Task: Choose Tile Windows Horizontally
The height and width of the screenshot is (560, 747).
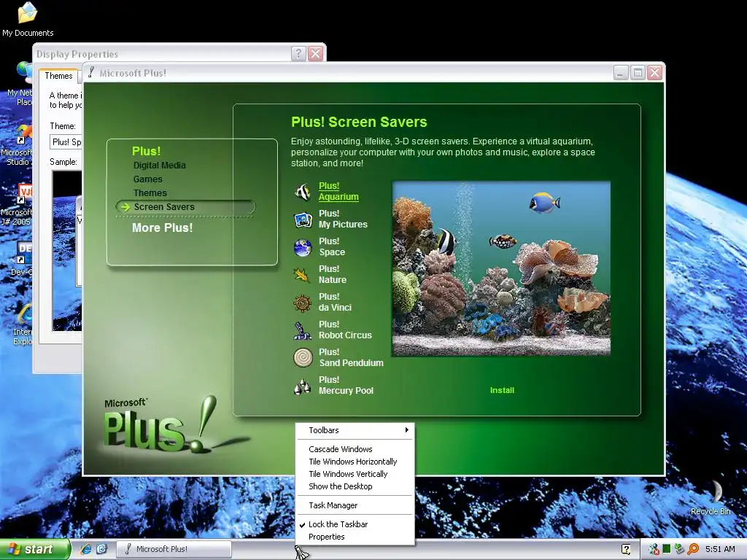Action: pos(355,462)
